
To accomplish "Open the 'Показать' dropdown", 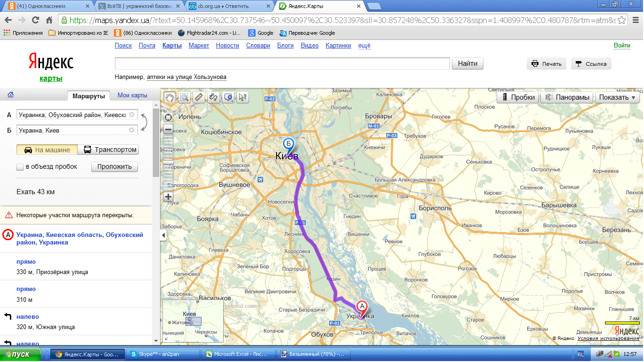I will (x=618, y=97).
